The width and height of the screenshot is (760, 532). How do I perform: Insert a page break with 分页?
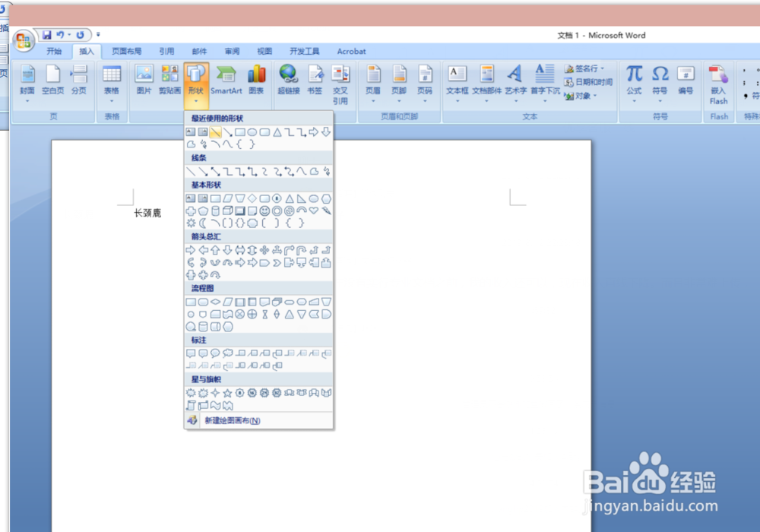pyautogui.click(x=79, y=80)
